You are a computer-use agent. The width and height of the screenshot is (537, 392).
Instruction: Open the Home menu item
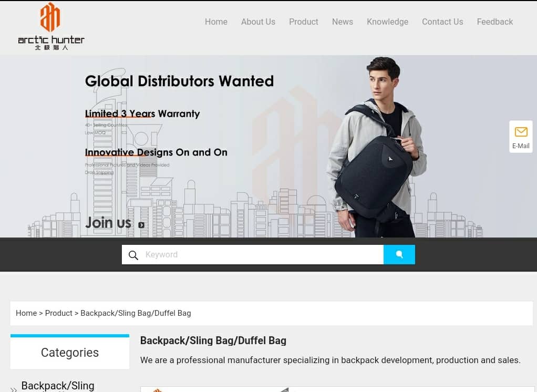click(x=216, y=22)
